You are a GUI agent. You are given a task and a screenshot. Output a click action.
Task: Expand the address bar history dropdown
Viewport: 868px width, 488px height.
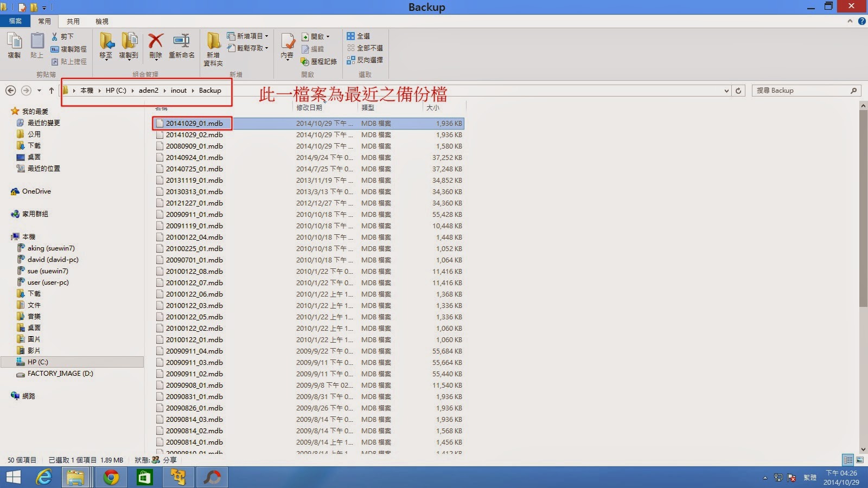point(726,91)
